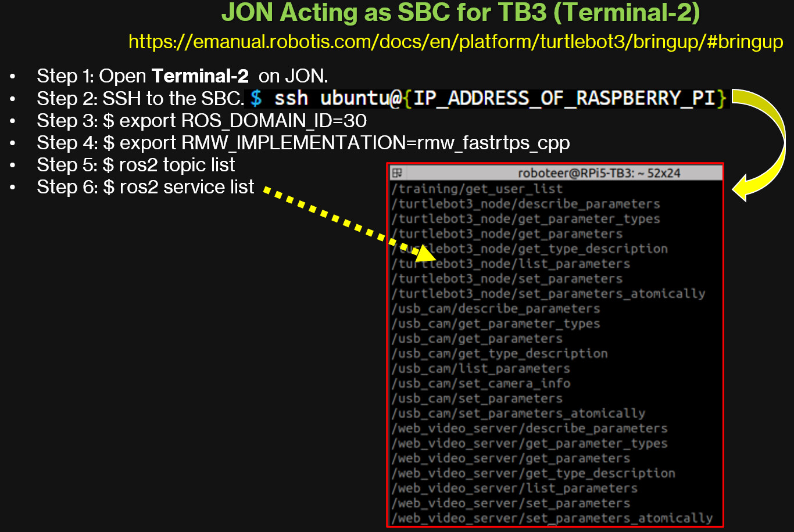
Task: Select the /usb_cam/set_camera_info line
Action: pos(481,383)
